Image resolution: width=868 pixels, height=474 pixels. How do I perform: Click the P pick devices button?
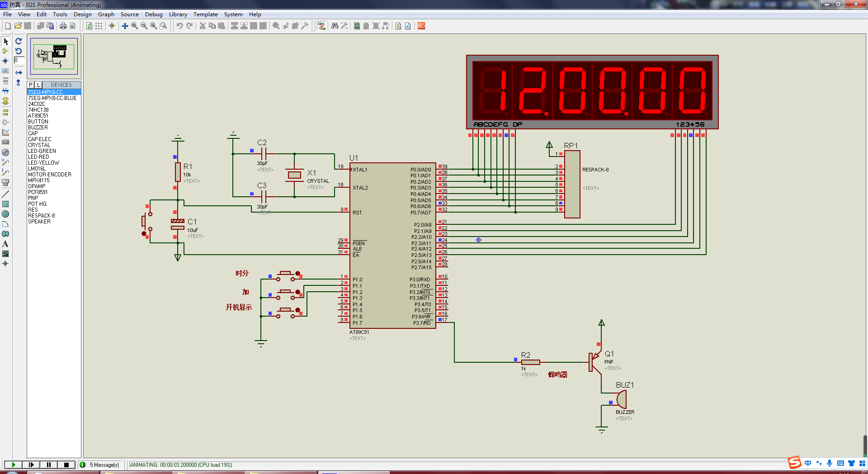(31, 85)
